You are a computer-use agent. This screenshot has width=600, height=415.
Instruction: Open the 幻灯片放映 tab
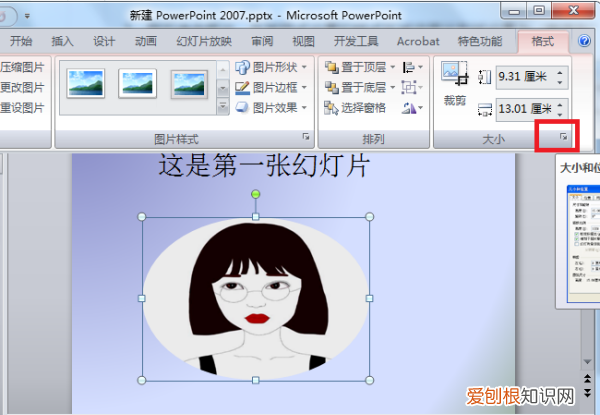point(204,41)
